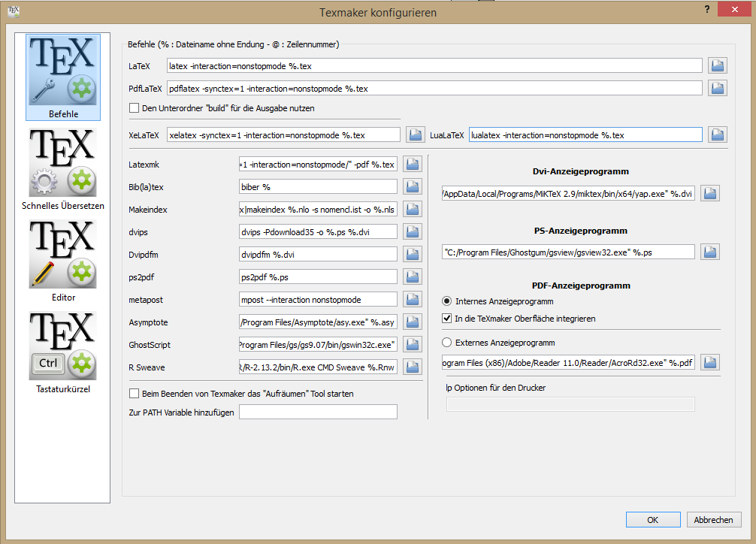Browse for the Bib(la)tex executable
Image resolution: width=756 pixels, height=544 pixels.
point(413,186)
